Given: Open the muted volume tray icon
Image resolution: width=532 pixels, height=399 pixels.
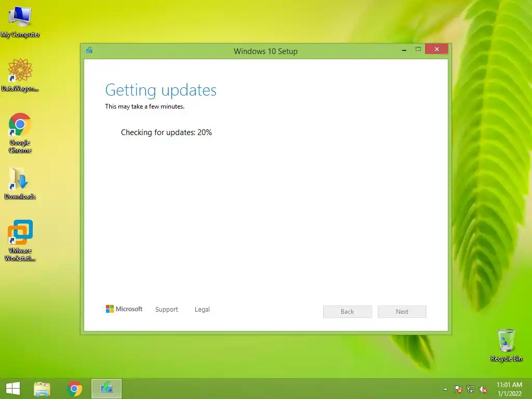Looking at the screenshot, I should click(x=483, y=389).
